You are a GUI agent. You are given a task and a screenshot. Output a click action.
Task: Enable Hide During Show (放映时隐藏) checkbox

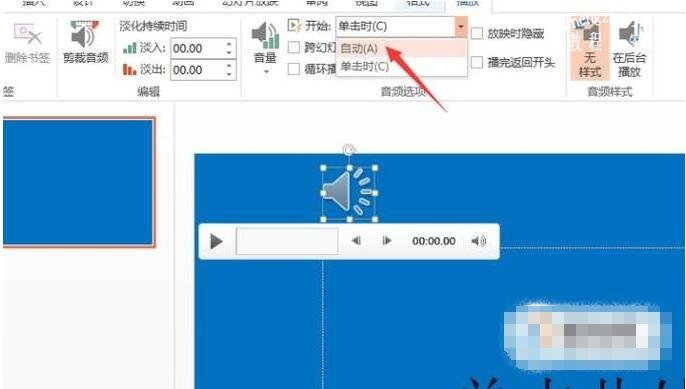pyautogui.click(x=477, y=33)
